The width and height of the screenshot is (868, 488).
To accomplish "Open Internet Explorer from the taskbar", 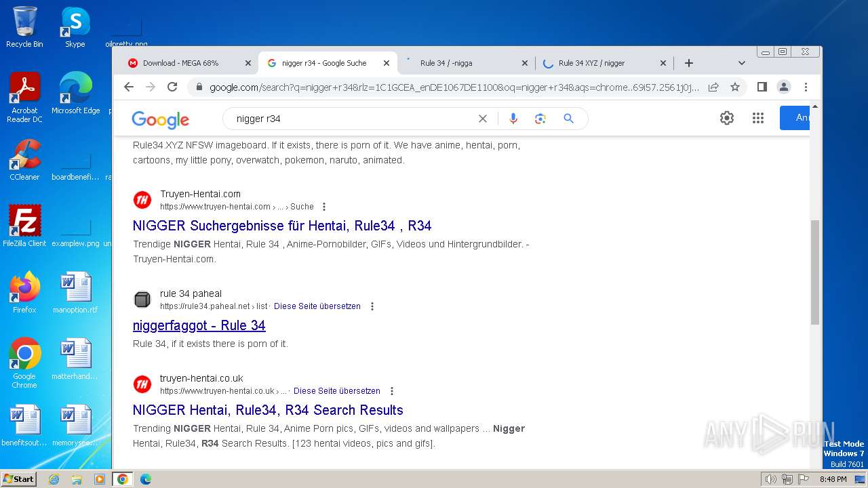I will click(54, 479).
